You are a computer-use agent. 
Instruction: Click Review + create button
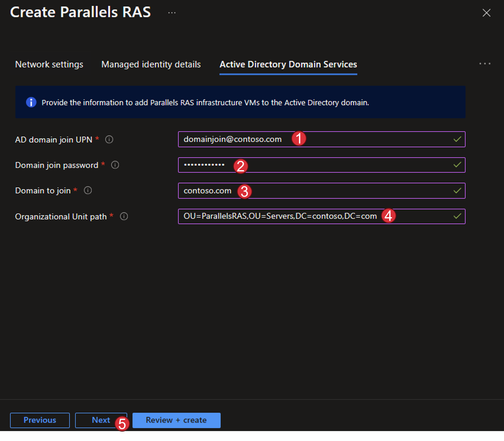pyautogui.click(x=176, y=420)
